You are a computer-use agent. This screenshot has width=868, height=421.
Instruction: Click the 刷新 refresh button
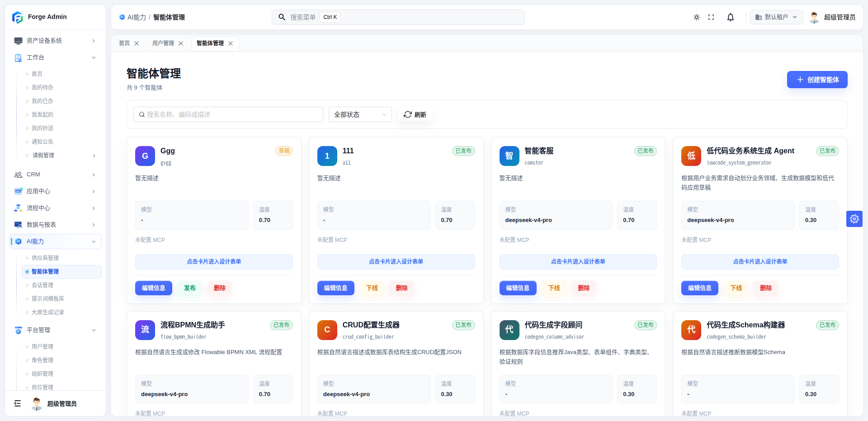(415, 114)
